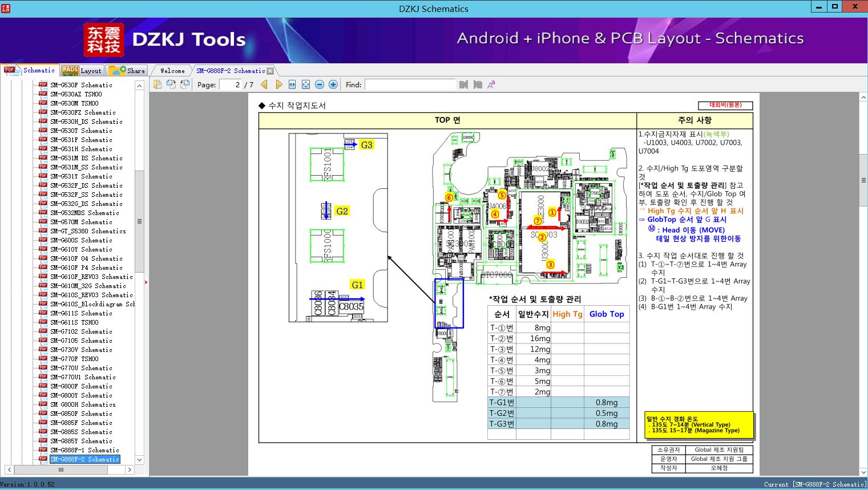
Task: Select SM-G600S Schematic
Action: click(81, 240)
